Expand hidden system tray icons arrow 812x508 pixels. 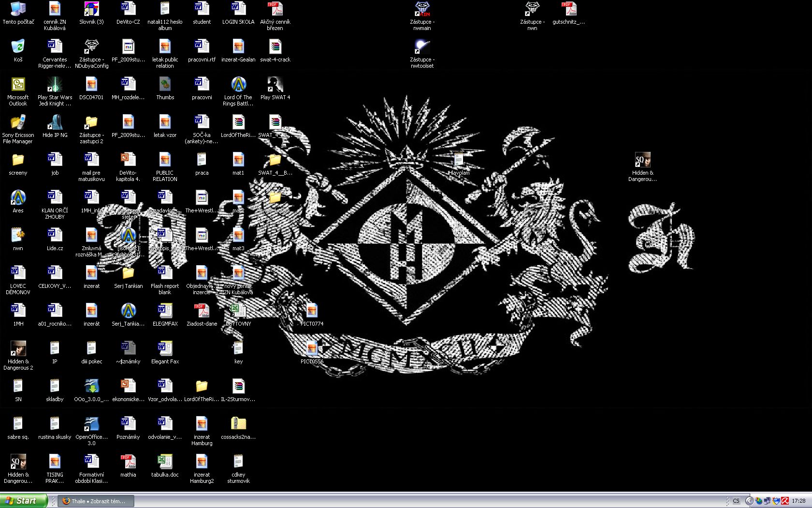749,501
